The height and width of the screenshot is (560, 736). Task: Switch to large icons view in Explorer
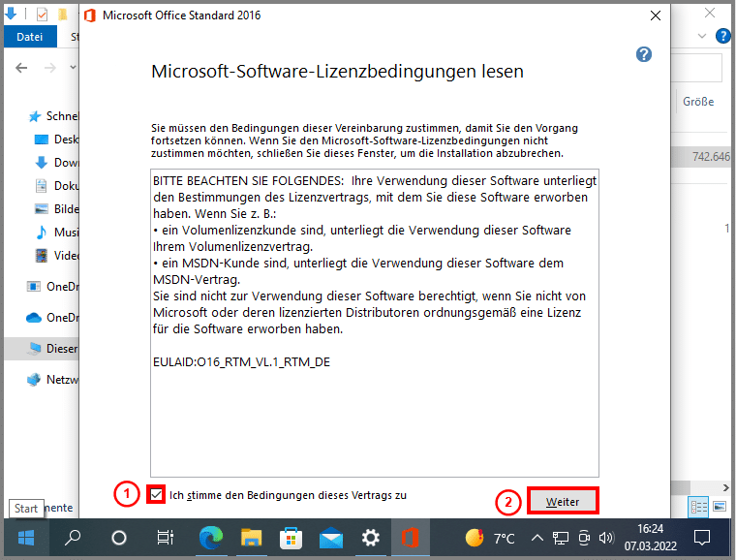point(720,506)
